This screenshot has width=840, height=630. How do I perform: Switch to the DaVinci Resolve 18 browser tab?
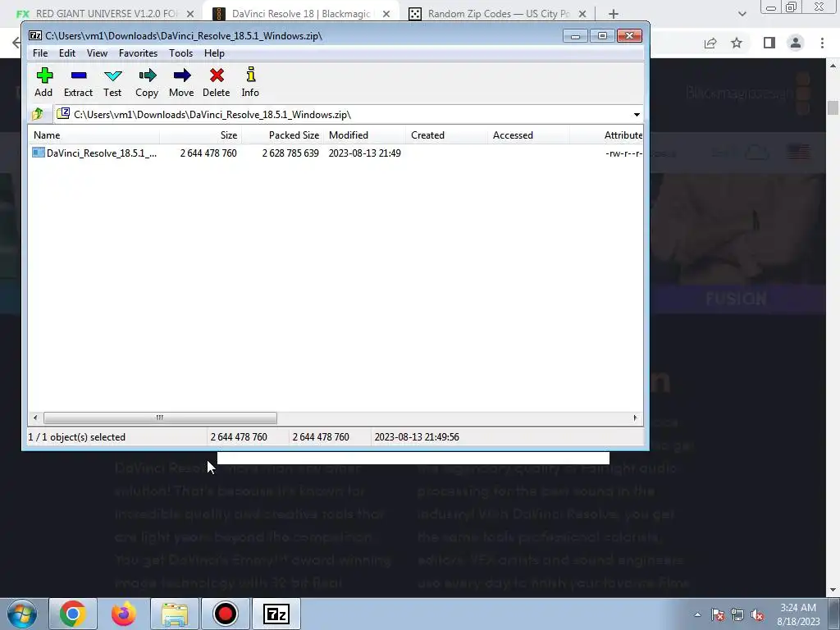tap(300, 14)
